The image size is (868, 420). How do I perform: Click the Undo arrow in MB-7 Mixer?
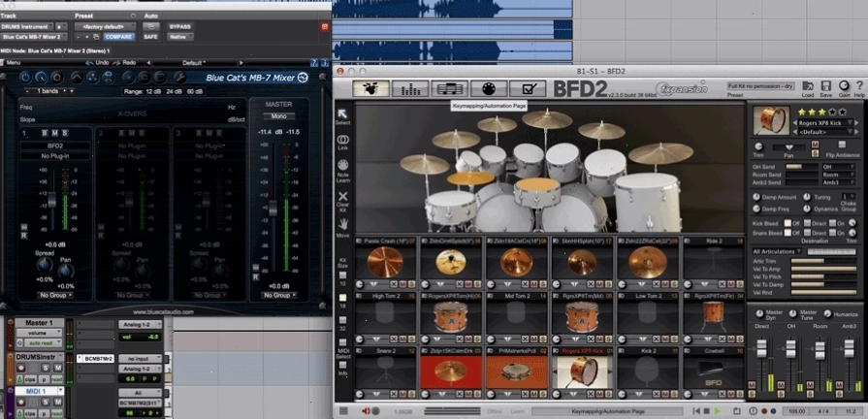[x=90, y=62]
